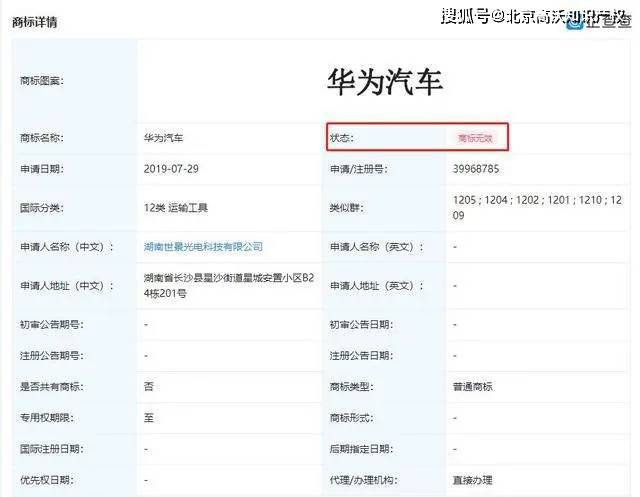
Task: Click the 商标名称 label
Action: [42, 138]
